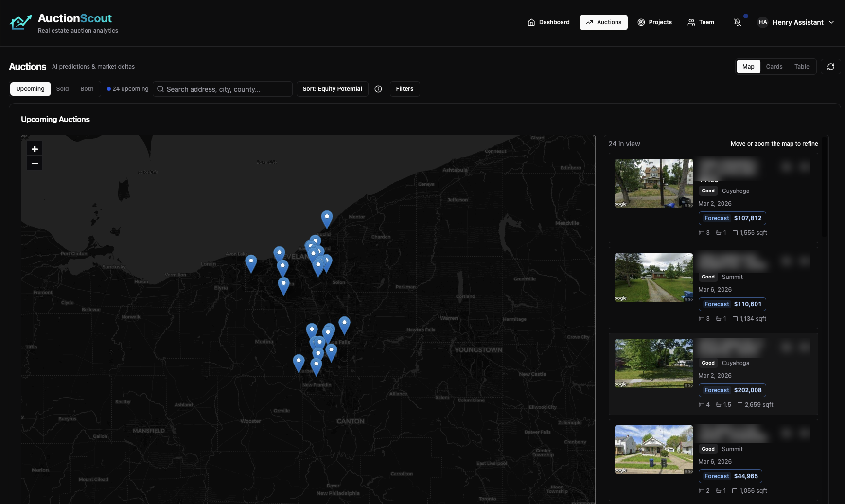Click the map pin near Avon Lake

(x=251, y=262)
